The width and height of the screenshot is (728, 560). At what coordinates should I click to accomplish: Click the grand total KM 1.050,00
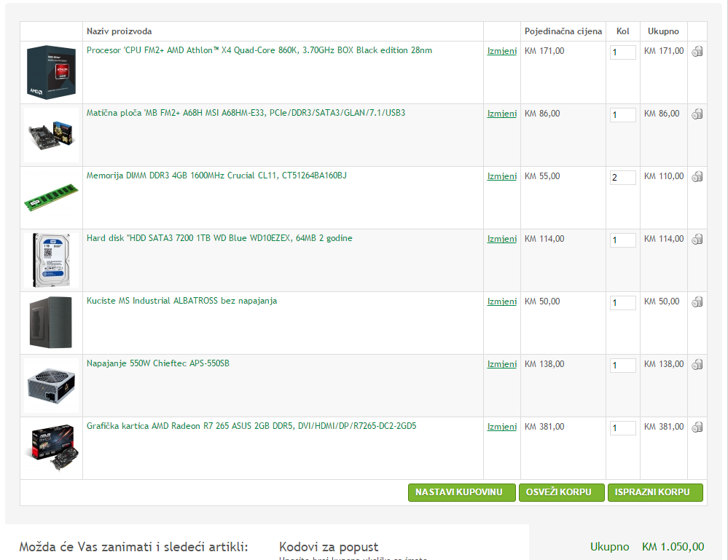point(673,547)
